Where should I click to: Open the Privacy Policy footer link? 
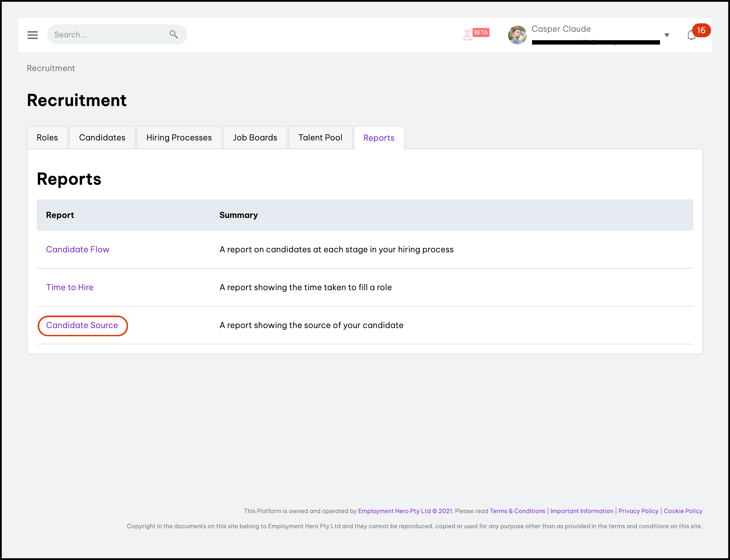click(638, 511)
